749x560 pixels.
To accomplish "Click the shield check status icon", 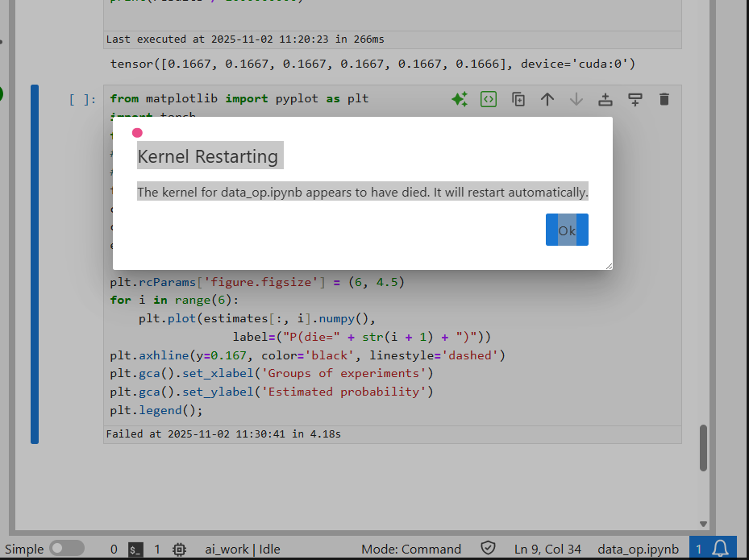I will pos(489,549).
